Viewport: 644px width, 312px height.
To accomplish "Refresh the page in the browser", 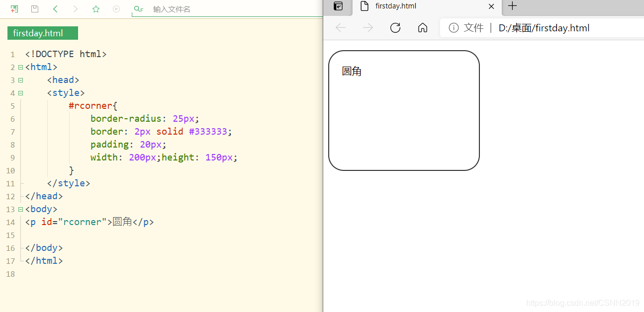I will tap(395, 28).
